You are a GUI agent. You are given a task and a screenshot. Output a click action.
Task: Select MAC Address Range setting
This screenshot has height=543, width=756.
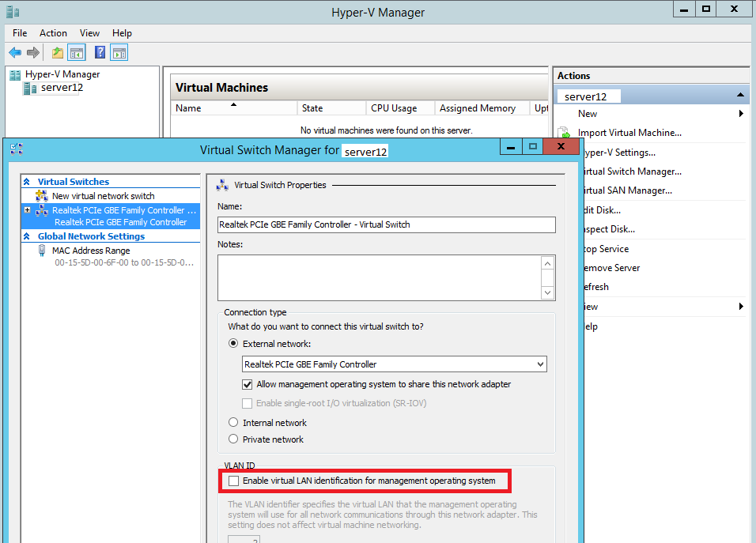click(x=91, y=251)
